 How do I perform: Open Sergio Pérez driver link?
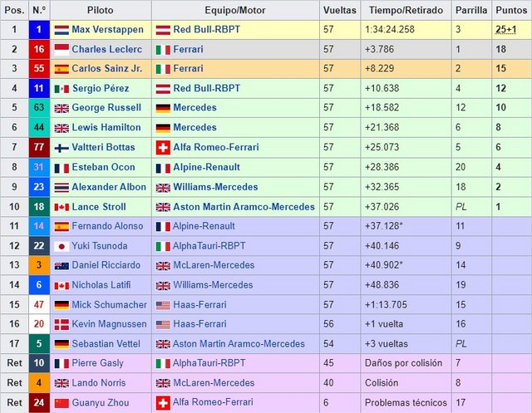(x=101, y=88)
